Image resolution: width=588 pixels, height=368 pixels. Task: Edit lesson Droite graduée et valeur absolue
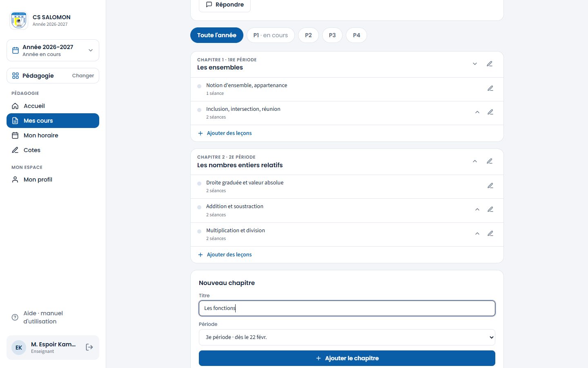coord(490,186)
